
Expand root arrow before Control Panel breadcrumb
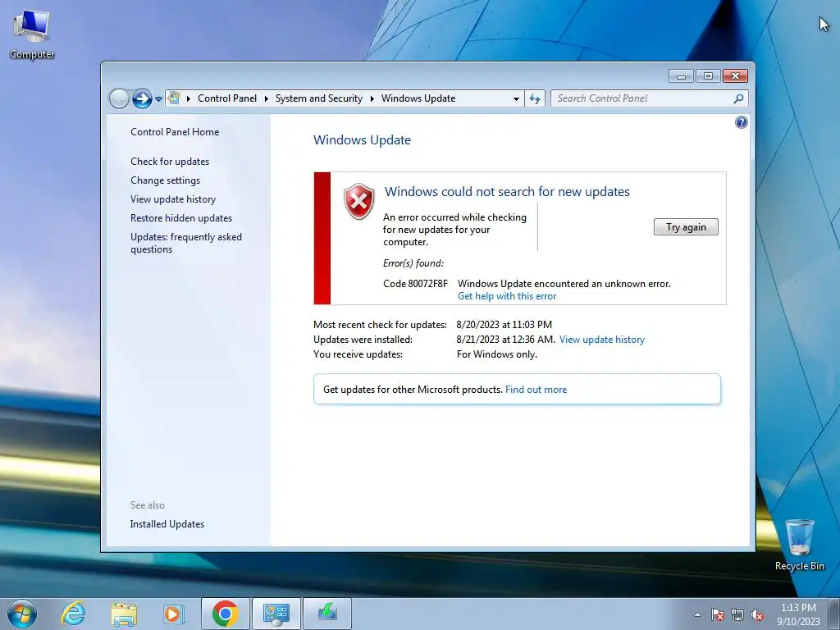click(189, 98)
